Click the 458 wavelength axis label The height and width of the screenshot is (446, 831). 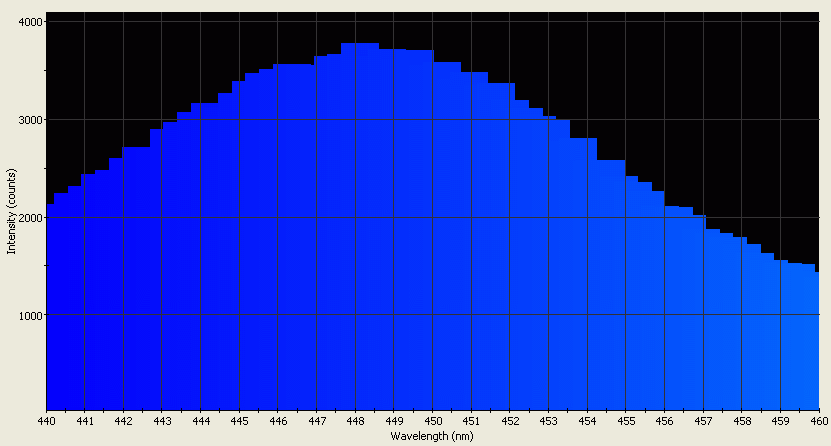pos(742,421)
